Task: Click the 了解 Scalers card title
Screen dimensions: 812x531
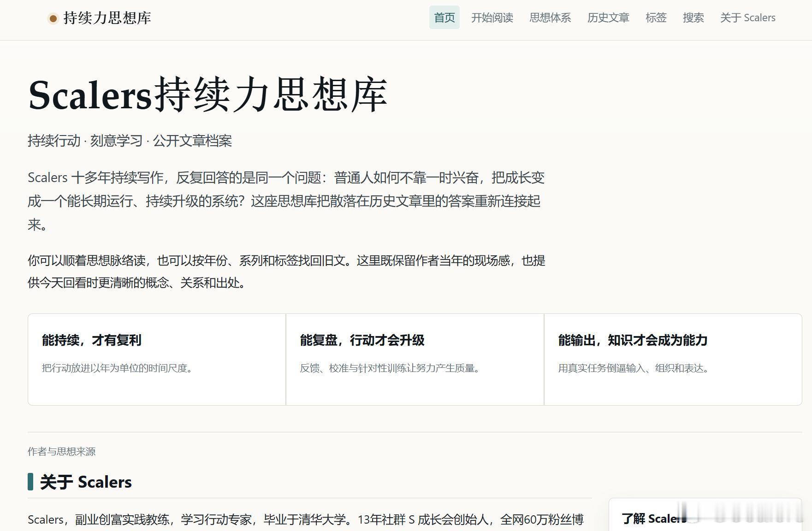Action: [x=654, y=519]
